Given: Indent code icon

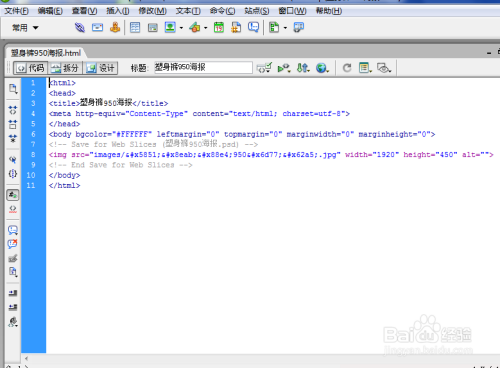Looking at the screenshot, I should [13, 293].
